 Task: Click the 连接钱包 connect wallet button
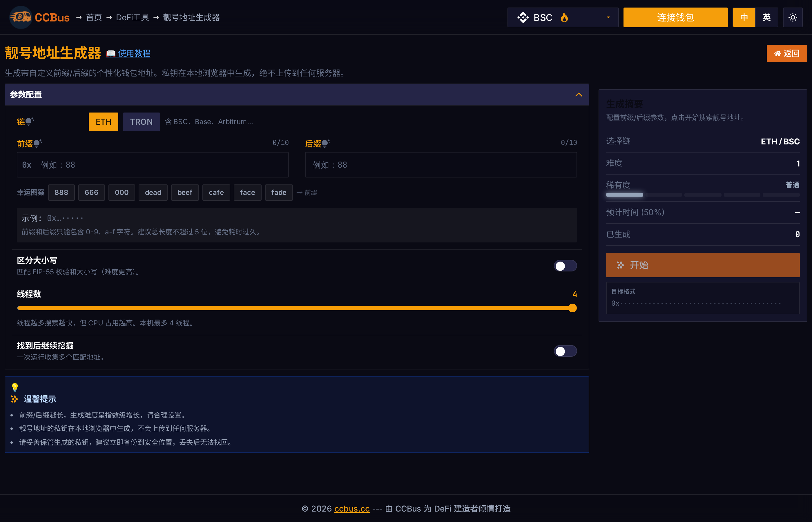pos(675,17)
